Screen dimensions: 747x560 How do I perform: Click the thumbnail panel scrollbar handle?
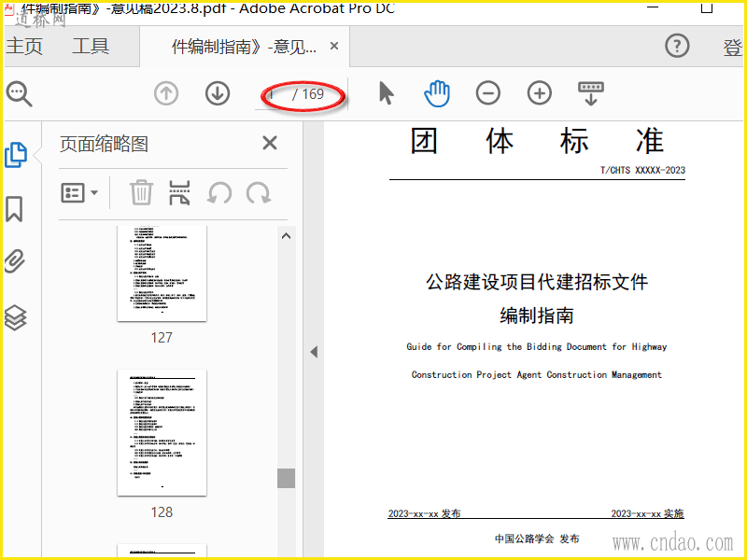(x=287, y=478)
